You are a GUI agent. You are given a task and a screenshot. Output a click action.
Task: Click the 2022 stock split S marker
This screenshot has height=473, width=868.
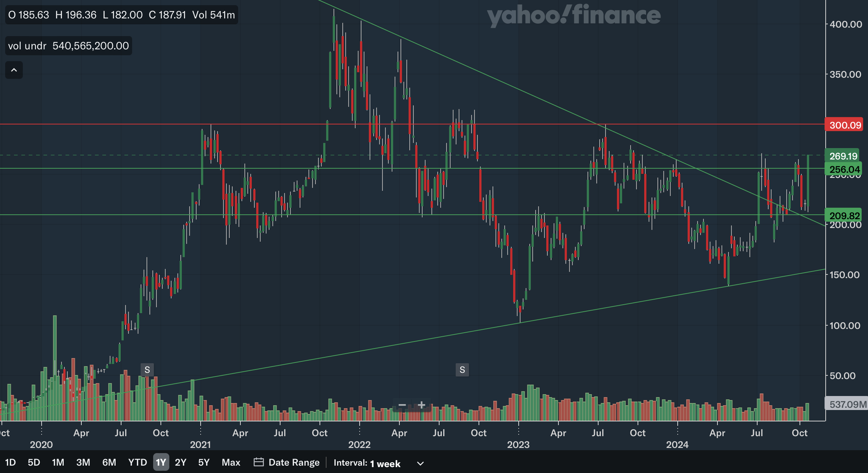click(x=462, y=369)
